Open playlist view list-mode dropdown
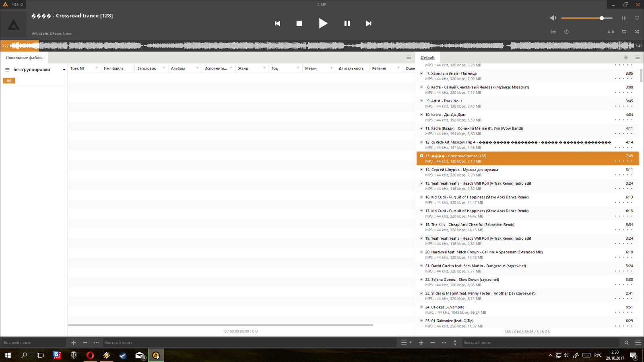Screen dimensions: 644x362 406,343
